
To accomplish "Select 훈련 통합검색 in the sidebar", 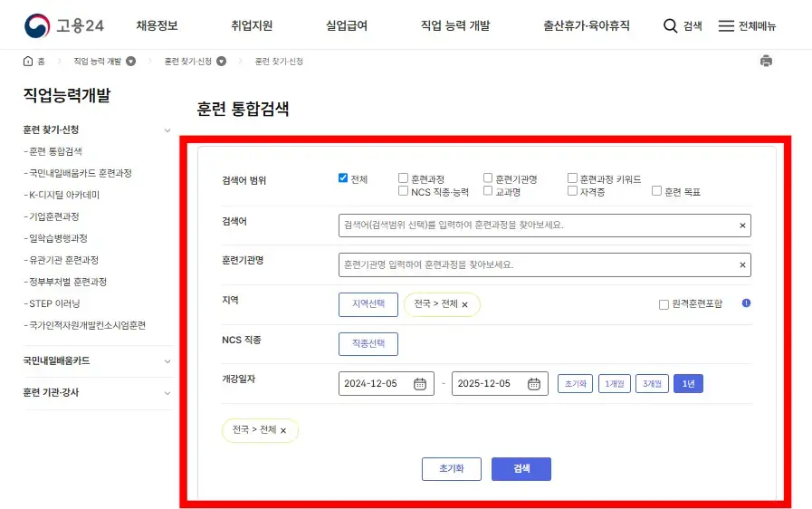I will pyautogui.click(x=53, y=151).
